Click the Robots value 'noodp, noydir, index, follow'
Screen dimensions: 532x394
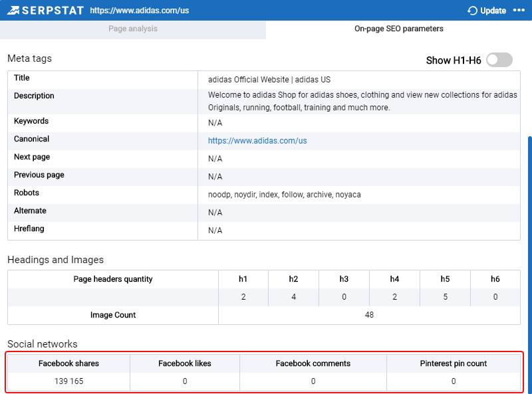[x=285, y=195]
